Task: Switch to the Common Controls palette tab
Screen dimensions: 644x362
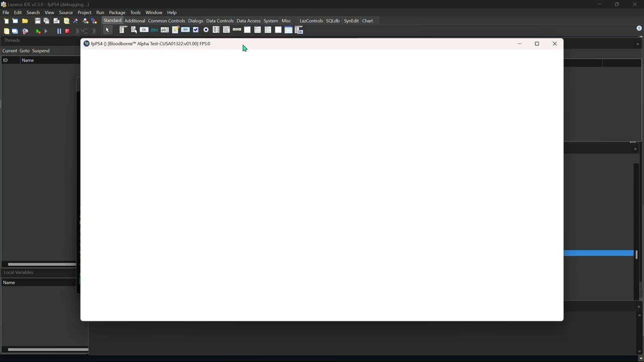Action: 167,21
